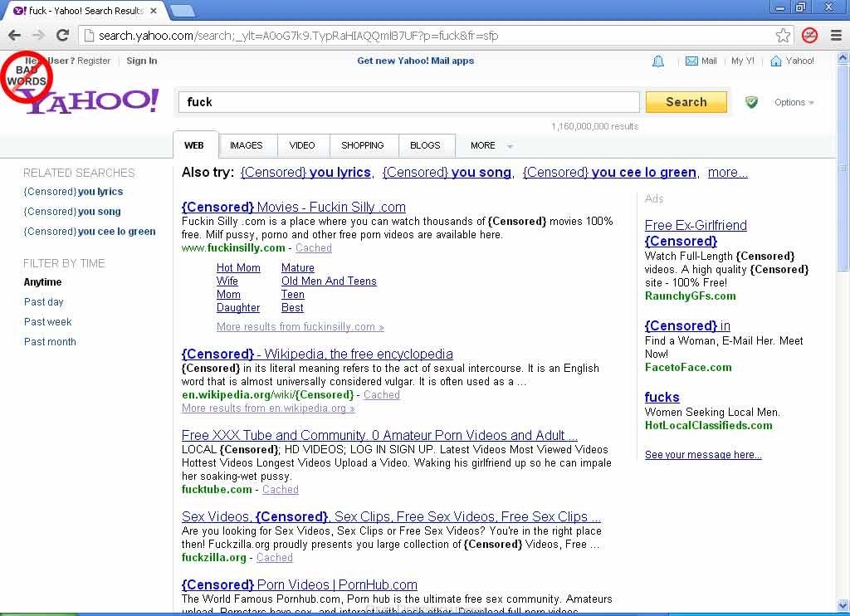The width and height of the screenshot is (850, 616).
Task: Click the RELATED SEARCHES heading text
Action: point(79,173)
